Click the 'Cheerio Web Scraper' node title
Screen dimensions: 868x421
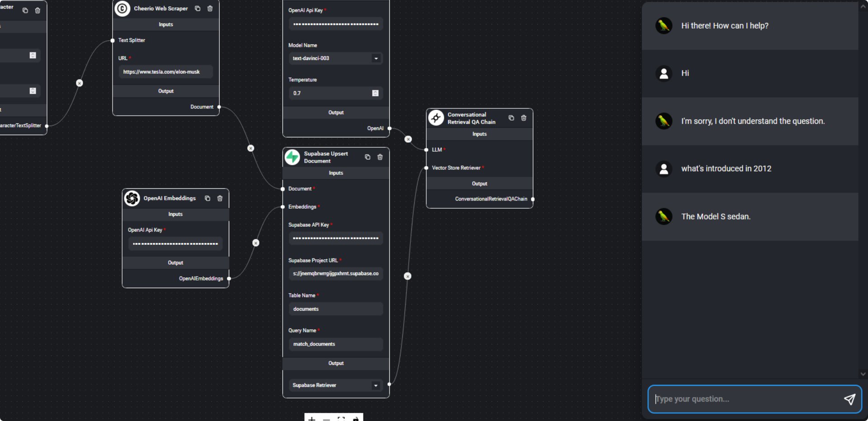coord(160,9)
